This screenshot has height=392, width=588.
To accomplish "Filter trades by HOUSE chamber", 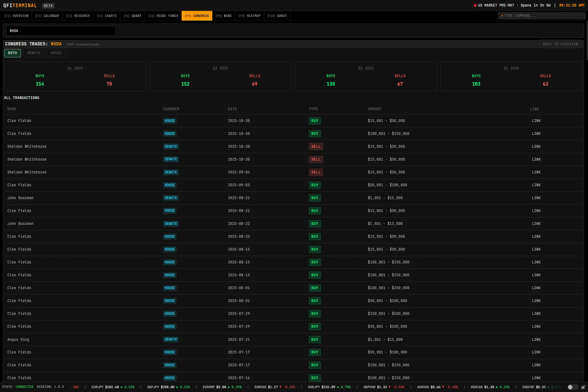I will [x=56, y=53].
